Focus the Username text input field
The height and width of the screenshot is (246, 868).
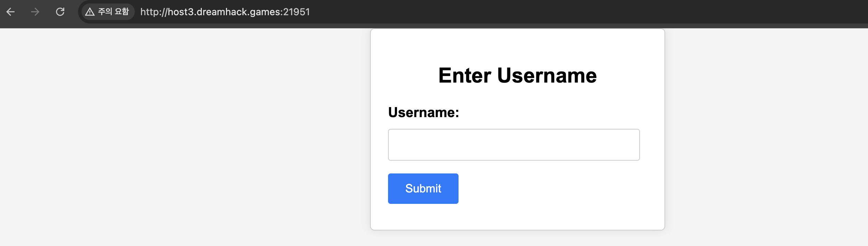point(514,145)
